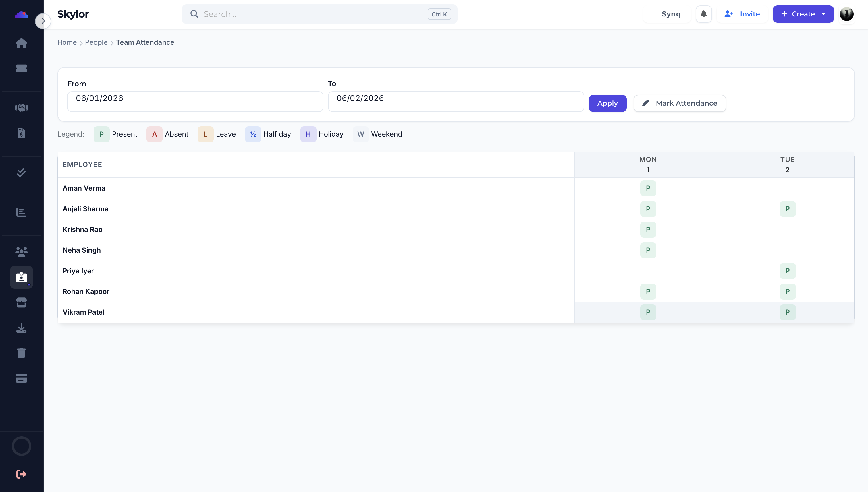The width and height of the screenshot is (868, 492).
Task: Click the Half day legend badge
Action: pos(253,134)
